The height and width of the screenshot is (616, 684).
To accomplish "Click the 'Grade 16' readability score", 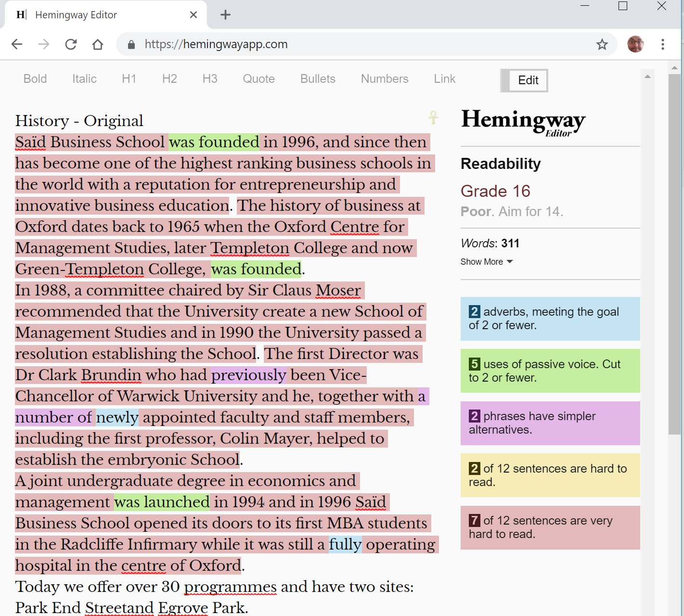I will click(x=495, y=191).
